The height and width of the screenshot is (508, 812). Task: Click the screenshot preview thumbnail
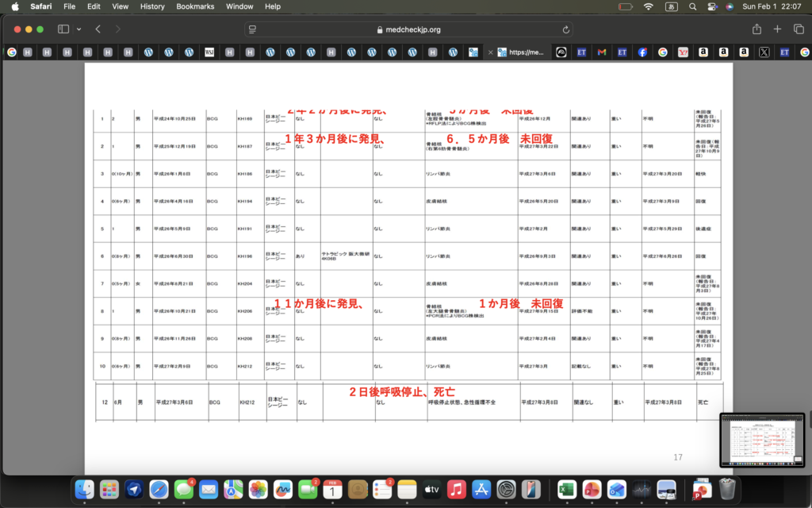click(x=761, y=441)
